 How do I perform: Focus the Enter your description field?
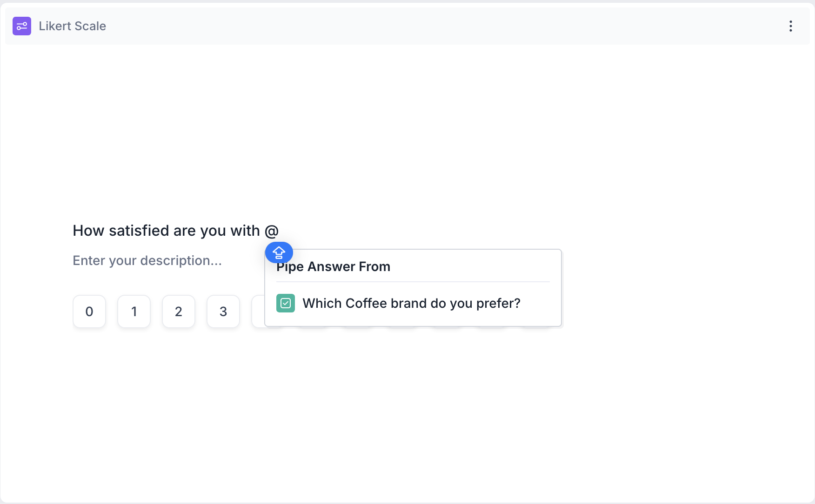[147, 260]
